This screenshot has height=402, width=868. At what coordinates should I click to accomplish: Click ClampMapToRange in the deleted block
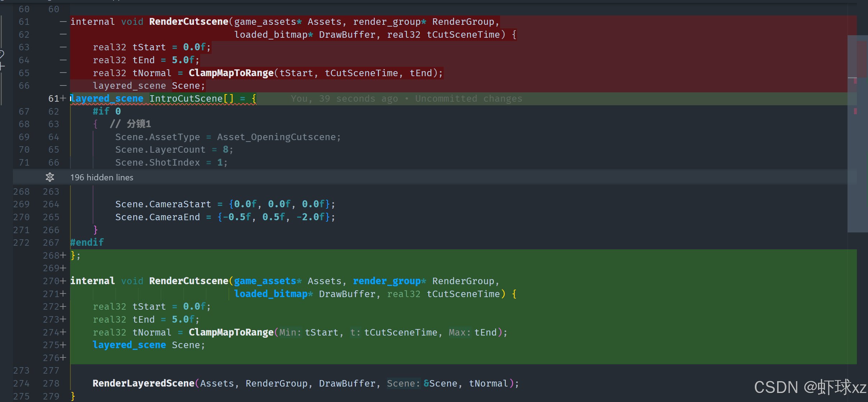[231, 73]
